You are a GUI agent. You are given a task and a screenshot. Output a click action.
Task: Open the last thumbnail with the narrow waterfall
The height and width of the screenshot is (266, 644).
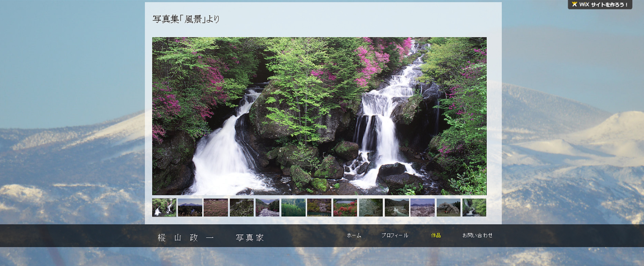(474, 208)
